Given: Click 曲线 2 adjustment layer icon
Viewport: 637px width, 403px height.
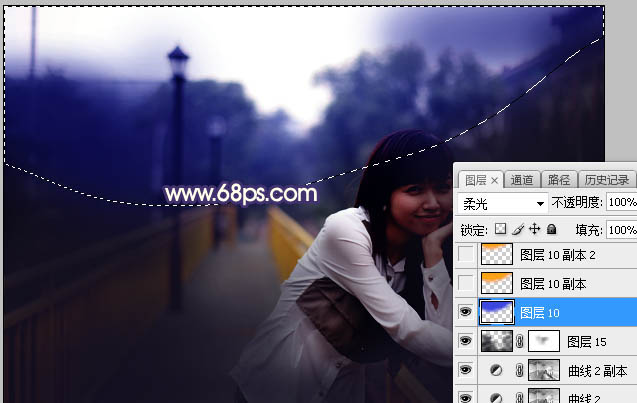Looking at the screenshot, I should click(496, 397).
